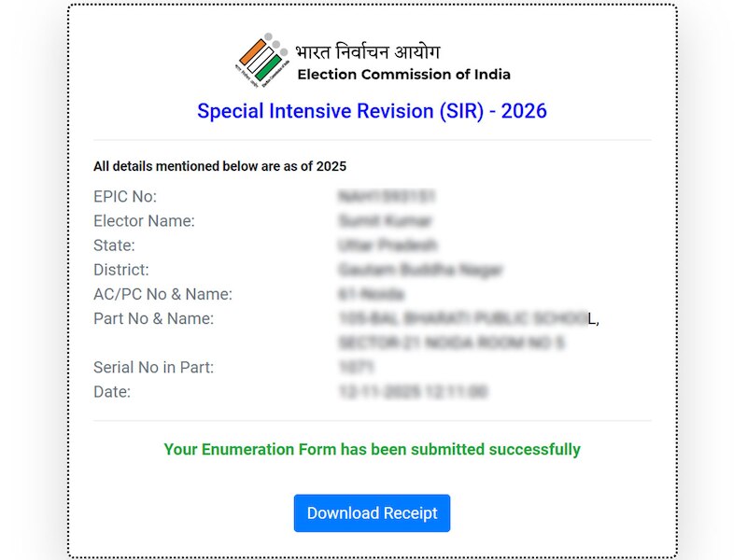747x560 pixels.
Task: Click the Serial No in Part label
Action: (x=153, y=367)
